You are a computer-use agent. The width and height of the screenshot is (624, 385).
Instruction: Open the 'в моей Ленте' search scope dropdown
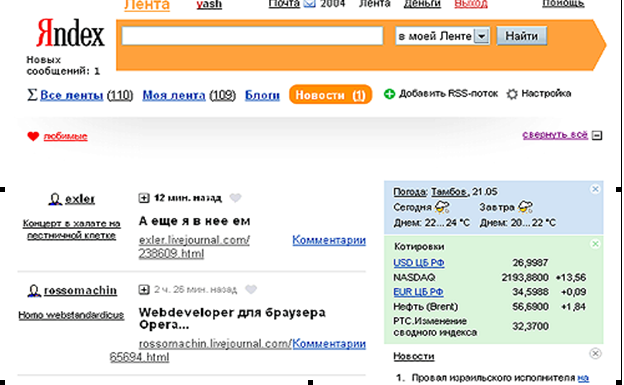point(442,36)
